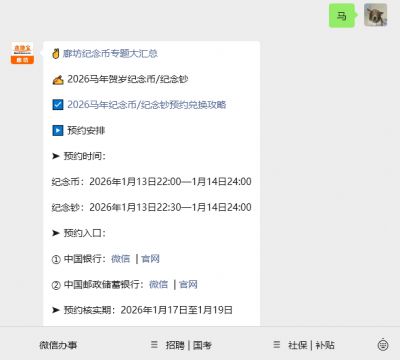400x360 pixels.
Task: Select the 预约安排 text
Action: pyautogui.click(x=86, y=130)
